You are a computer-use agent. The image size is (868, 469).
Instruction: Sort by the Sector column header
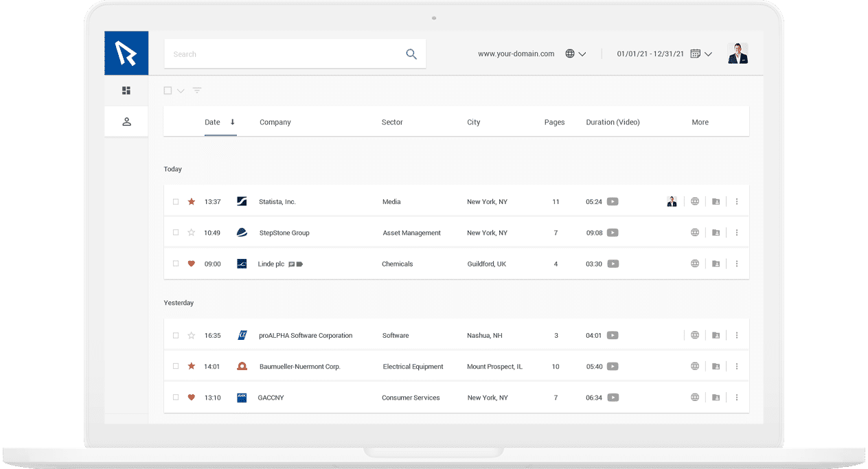(x=392, y=122)
